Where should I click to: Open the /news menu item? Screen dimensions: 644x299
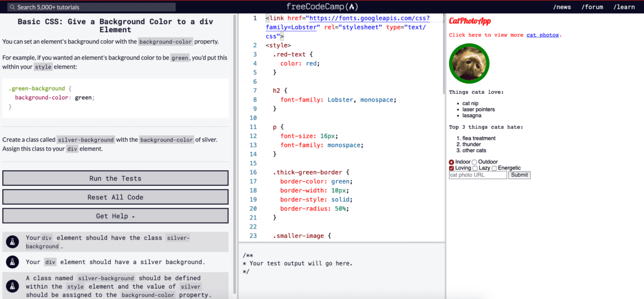(x=562, y=7)
